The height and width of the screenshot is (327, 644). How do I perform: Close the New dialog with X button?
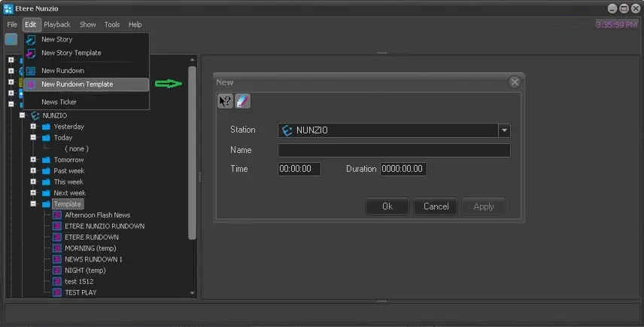click(515, 82)
